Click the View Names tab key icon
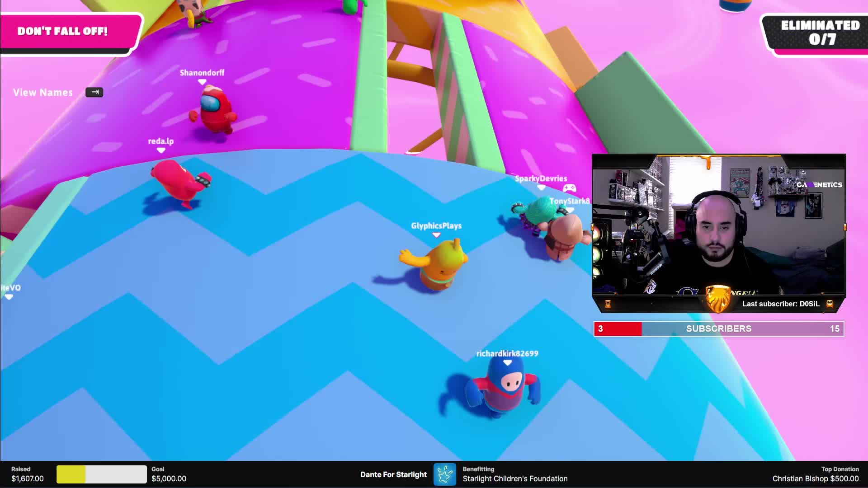Image resolution: width=868 pixels, height=488 pixels. 94,92
